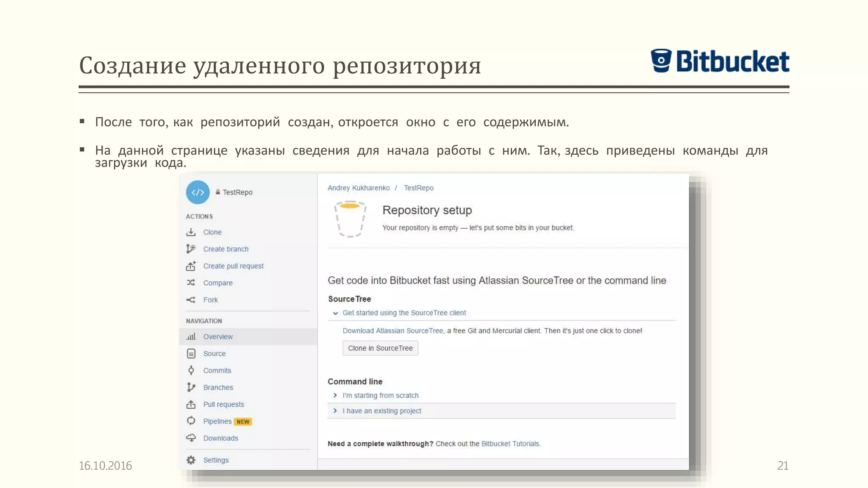This screenshot has height=488, width=868.
Task: Click the 'ACTIONS' sidebar section label
Action: (x=199, y=216)
